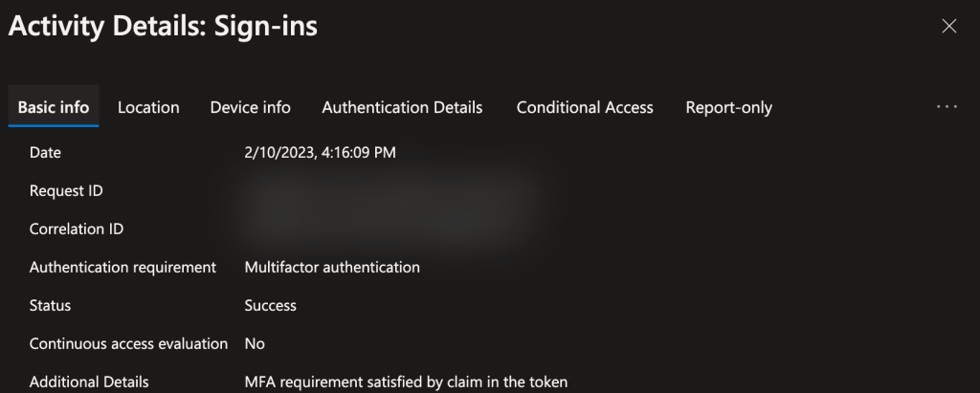Click the Correlation ID label
The image size is (980, 393).
click(77, 229)
